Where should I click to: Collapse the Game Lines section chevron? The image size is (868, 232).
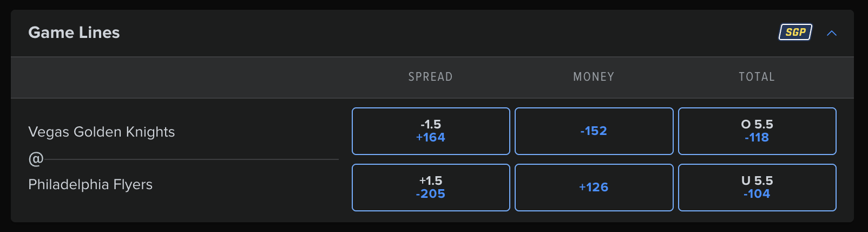point(832,33)
